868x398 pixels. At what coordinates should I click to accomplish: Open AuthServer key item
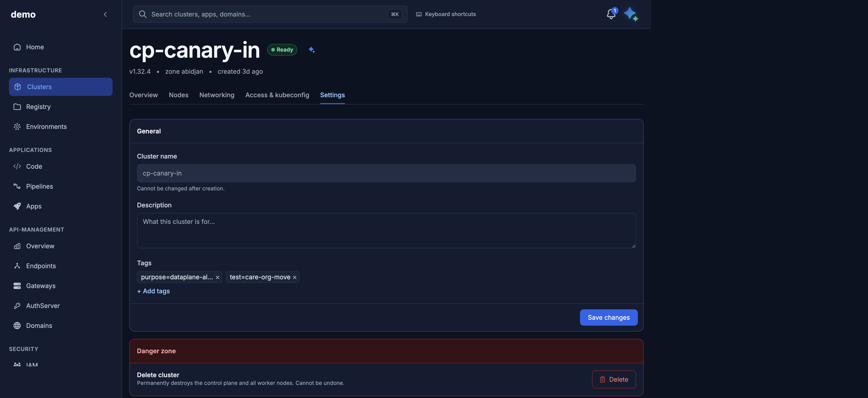(x=61, y=306)
